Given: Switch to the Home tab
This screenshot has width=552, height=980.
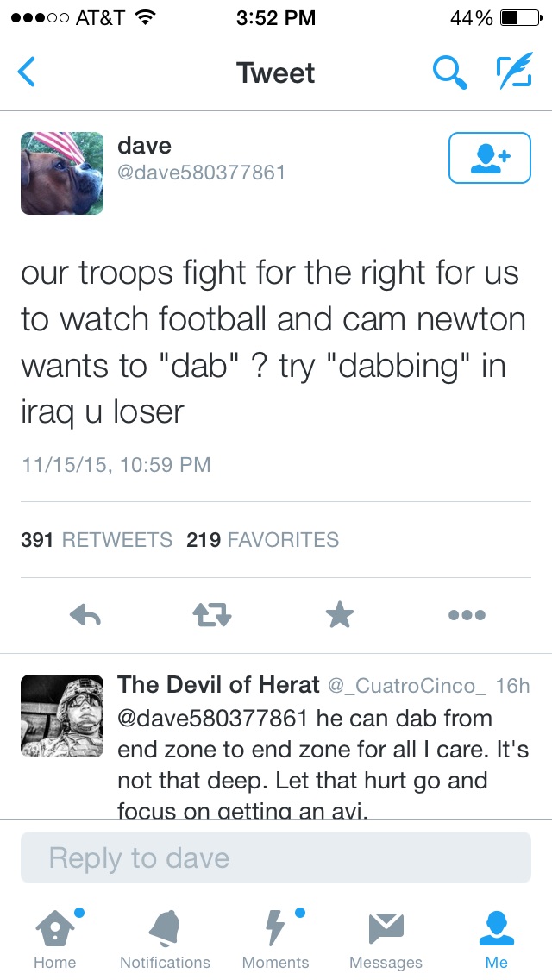Looking at the screenshot, I should pos(53,939).
